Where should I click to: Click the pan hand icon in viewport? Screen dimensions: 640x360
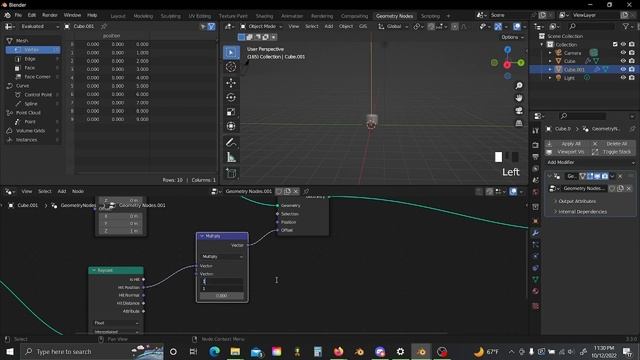pos(519,98)
